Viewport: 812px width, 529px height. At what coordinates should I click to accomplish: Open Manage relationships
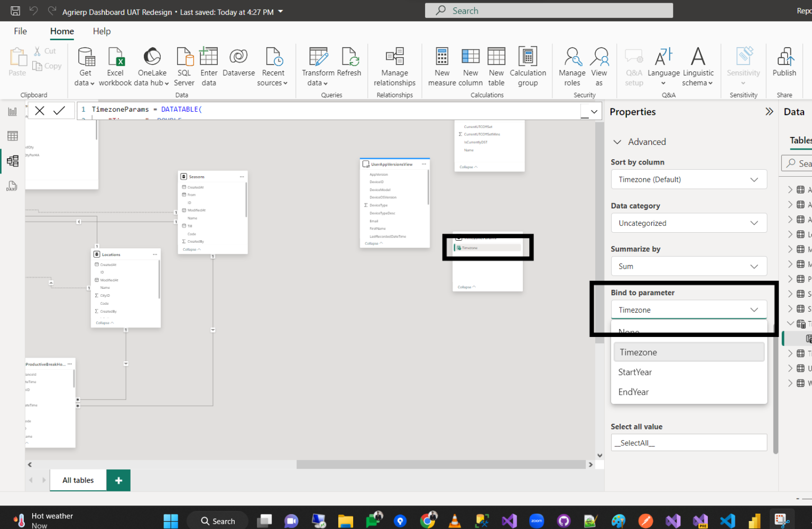click(394, 65)
